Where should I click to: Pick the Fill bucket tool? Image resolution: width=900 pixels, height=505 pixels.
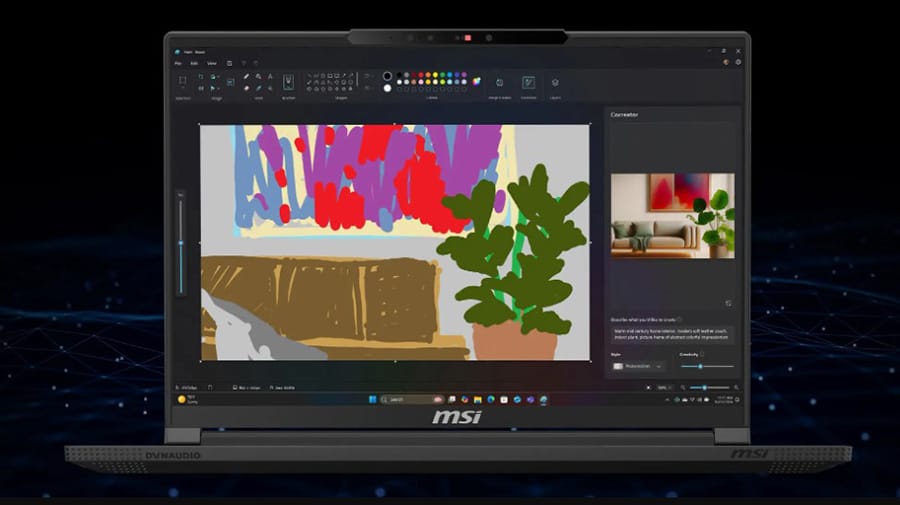pyautogui.click(x=258, y=76)
